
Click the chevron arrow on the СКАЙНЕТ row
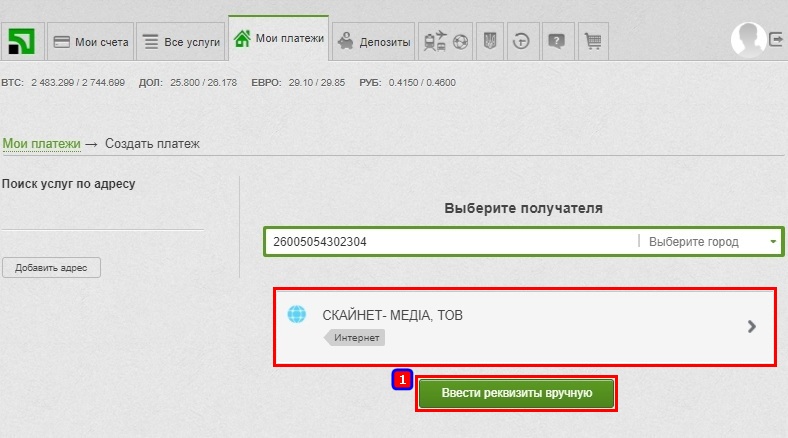click(752, 326)
